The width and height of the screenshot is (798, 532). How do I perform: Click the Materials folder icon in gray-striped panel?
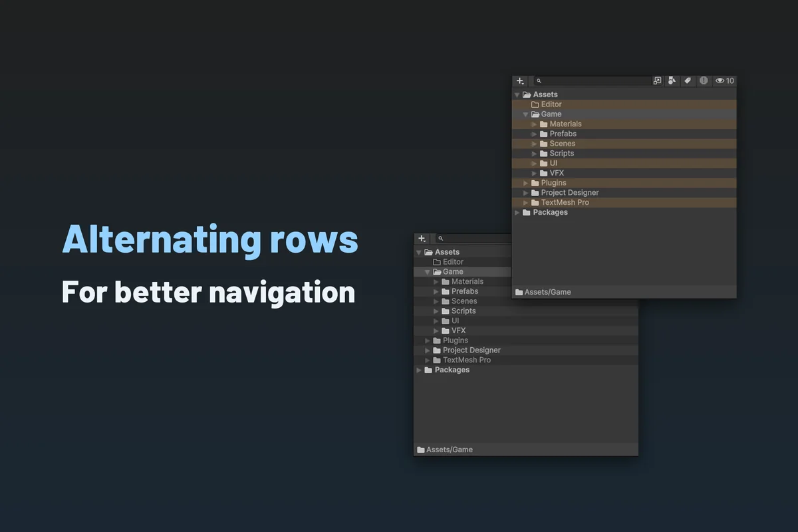(446, 282)
